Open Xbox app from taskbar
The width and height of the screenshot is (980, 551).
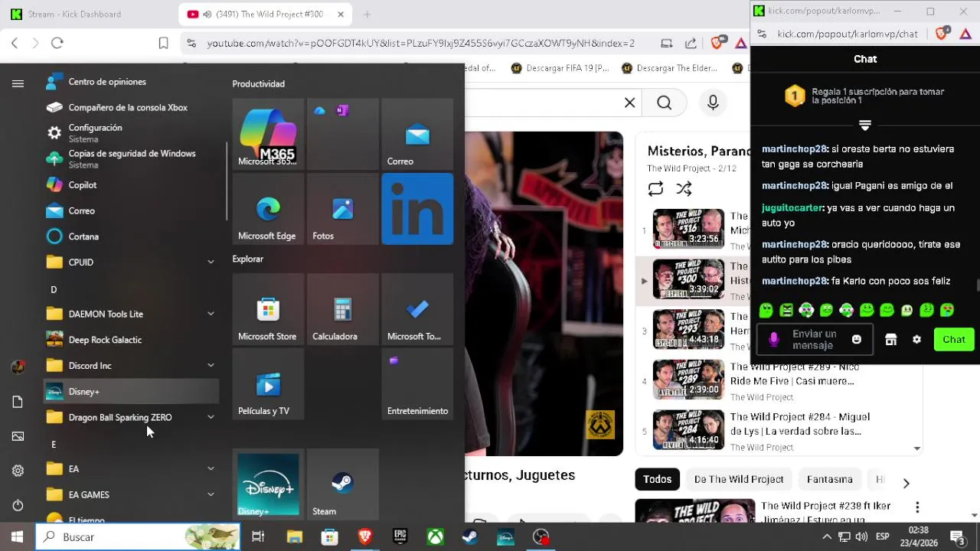[435, 537]
